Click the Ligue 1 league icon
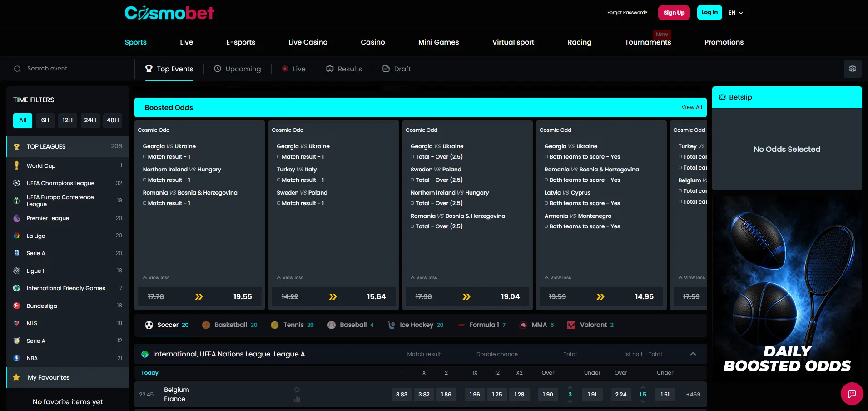 click(17, 271)
